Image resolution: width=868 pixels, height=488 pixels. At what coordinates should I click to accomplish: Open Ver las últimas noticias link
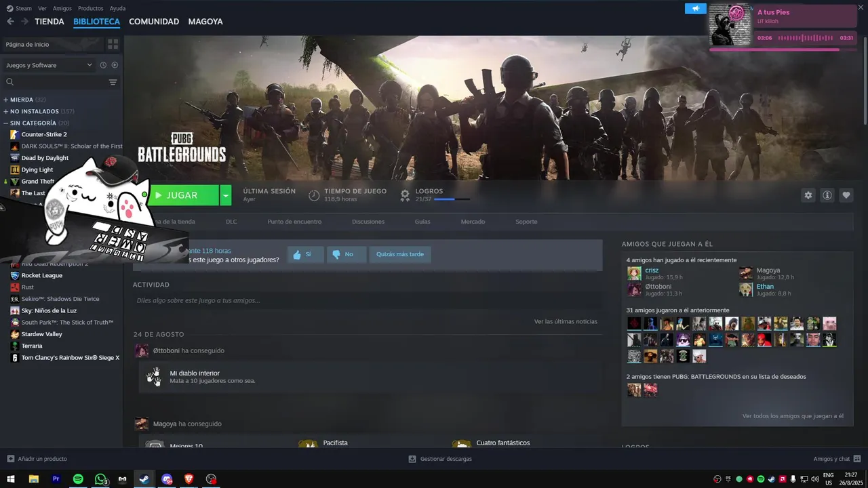[x=566, y=321]
